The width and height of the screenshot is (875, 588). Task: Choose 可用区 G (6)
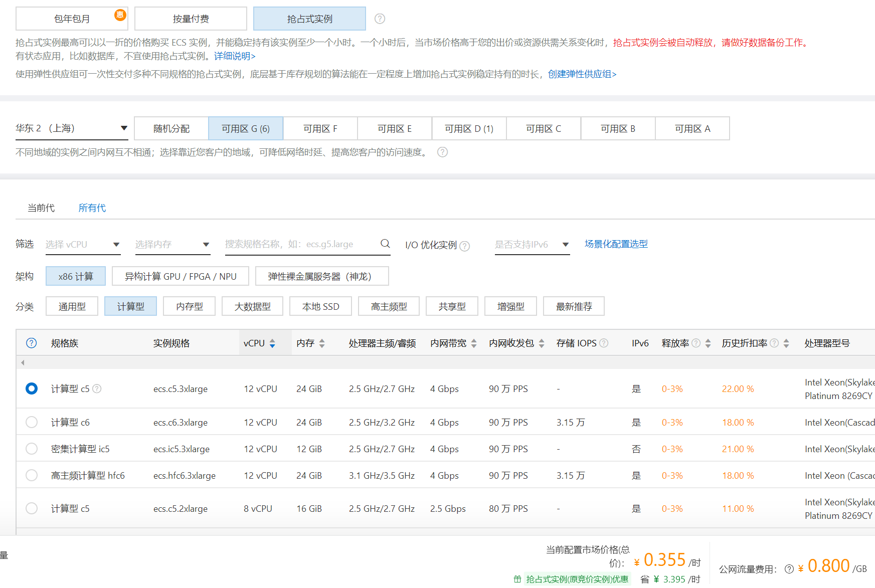click(246, 128)
